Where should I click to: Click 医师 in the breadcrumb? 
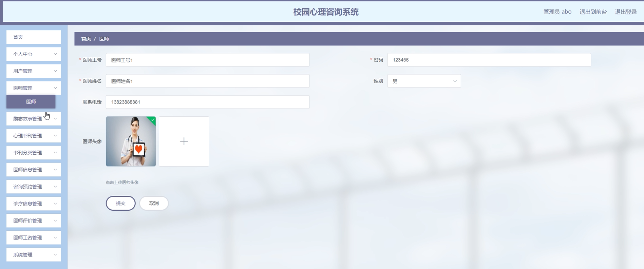click(104, 39)
